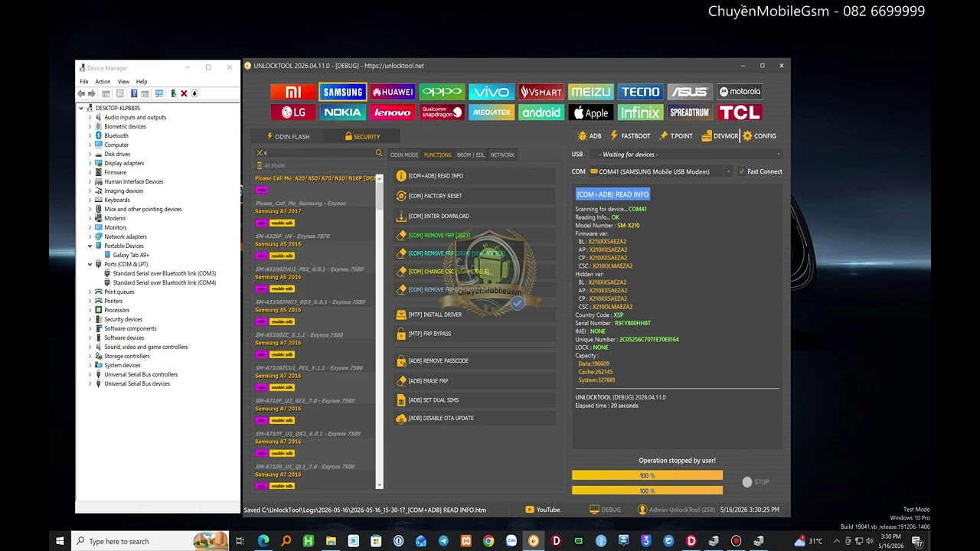Open the Action menu in Device Manager
The width and height of the screenshot is (980, 551).
click(x=103, y=81)
